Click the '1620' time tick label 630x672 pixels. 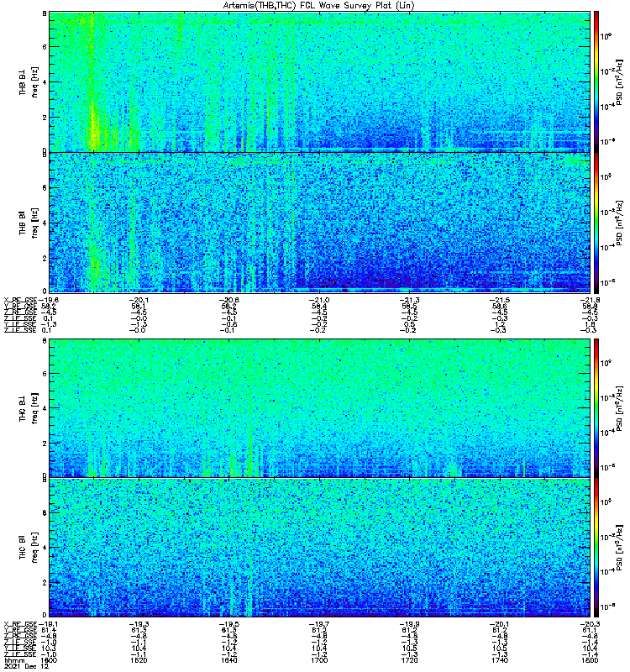(x=139, y=660)
